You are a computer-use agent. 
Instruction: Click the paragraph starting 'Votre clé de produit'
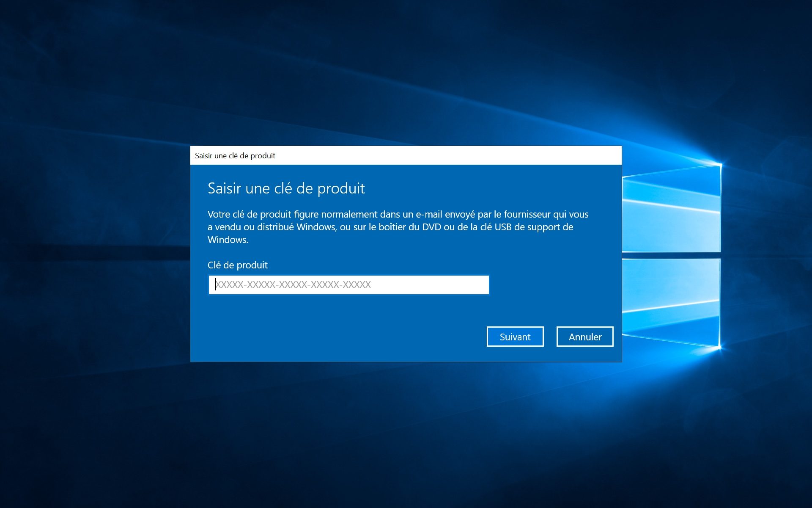(x=398, y=227)
